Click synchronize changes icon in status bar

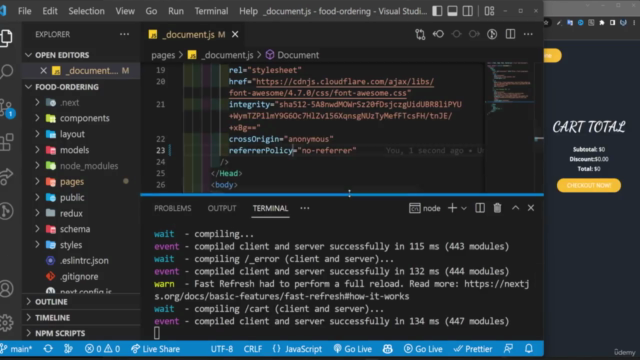[x=48, y=349]
